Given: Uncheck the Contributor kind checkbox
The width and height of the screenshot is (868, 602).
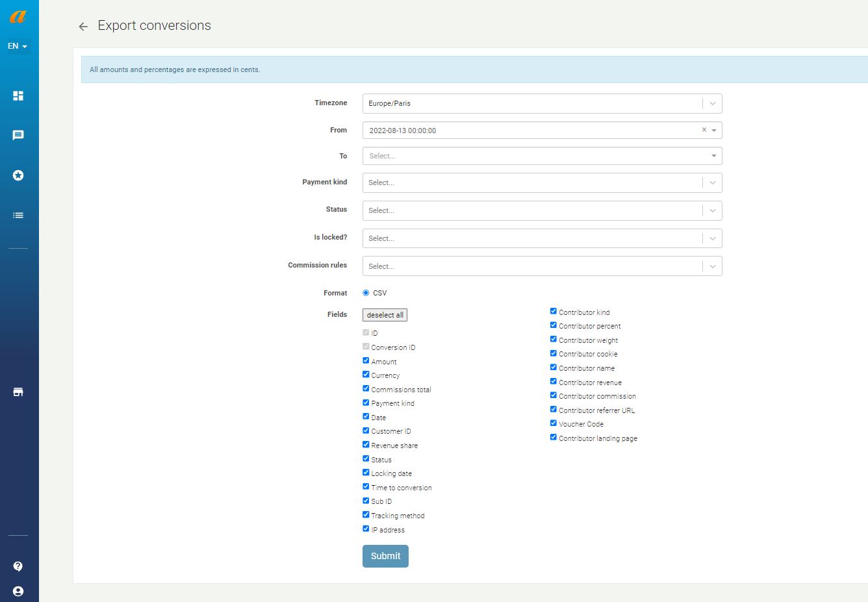Looking at the screenshot, I should (x=554, y=311).
